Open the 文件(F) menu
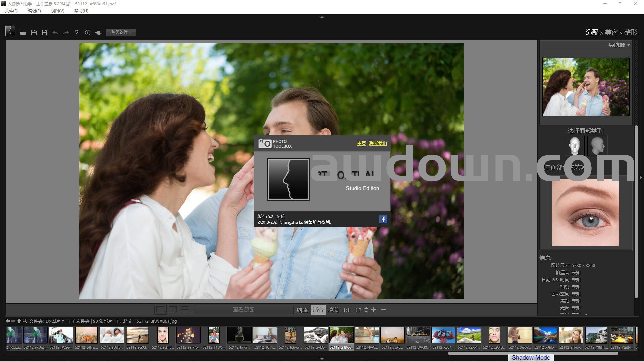 click(11, 11)
